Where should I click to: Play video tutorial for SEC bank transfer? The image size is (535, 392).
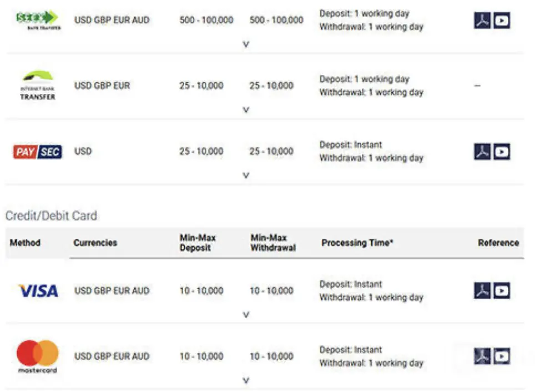click(502, 20)
